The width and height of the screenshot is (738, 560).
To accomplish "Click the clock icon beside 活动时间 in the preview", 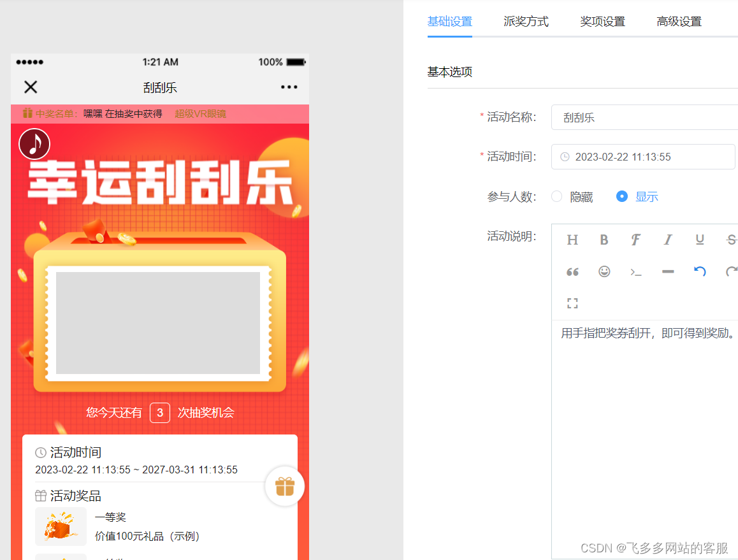I will tap(41, 453).
